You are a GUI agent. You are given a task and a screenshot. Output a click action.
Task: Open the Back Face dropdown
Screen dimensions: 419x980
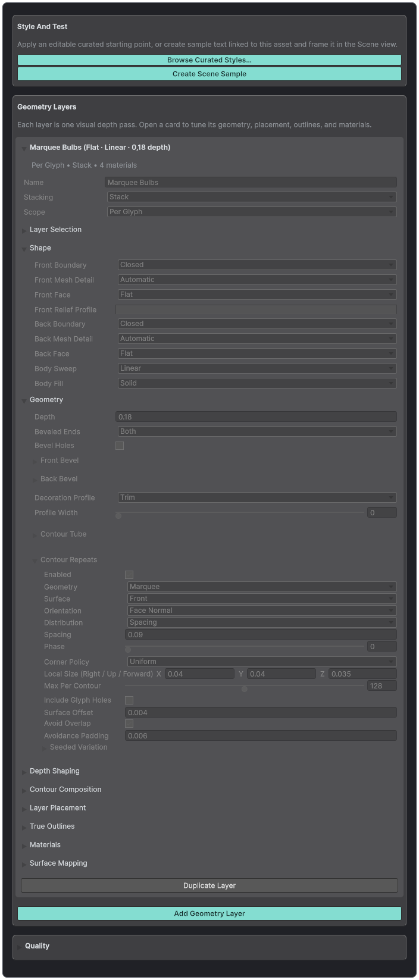[257, 353]
